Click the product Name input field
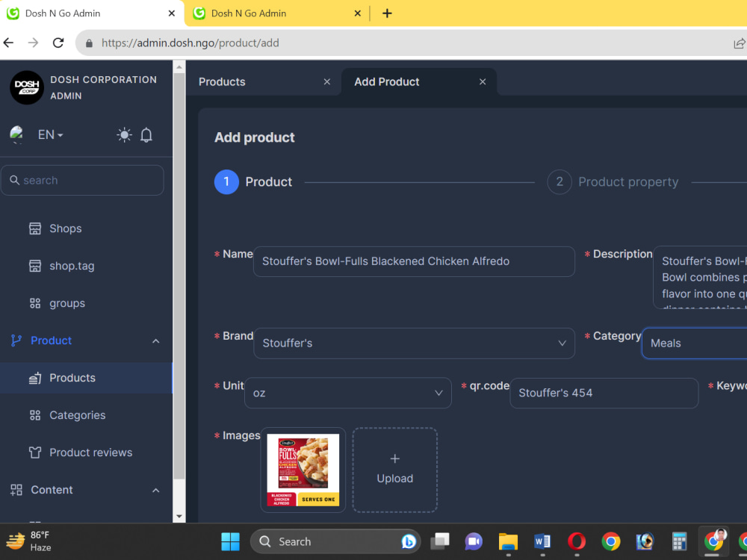The height and width of the screenshot is (560, 747). click(414, 261)
